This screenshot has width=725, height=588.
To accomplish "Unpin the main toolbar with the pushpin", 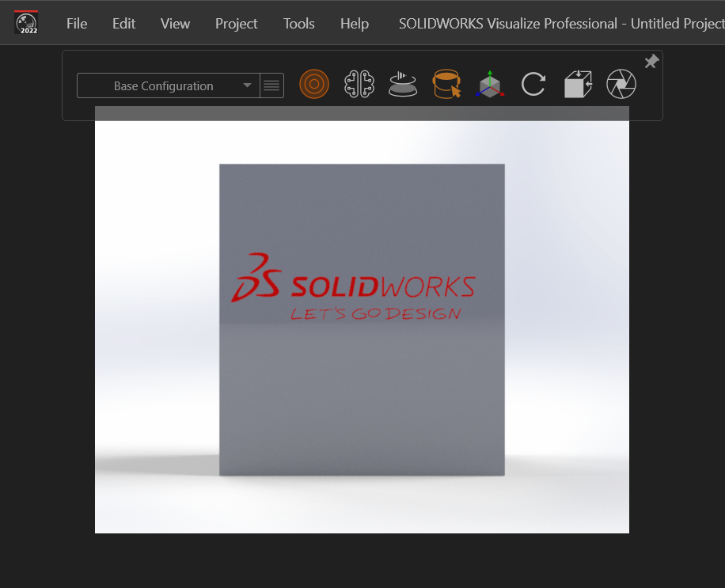I will tap(651, 61).
